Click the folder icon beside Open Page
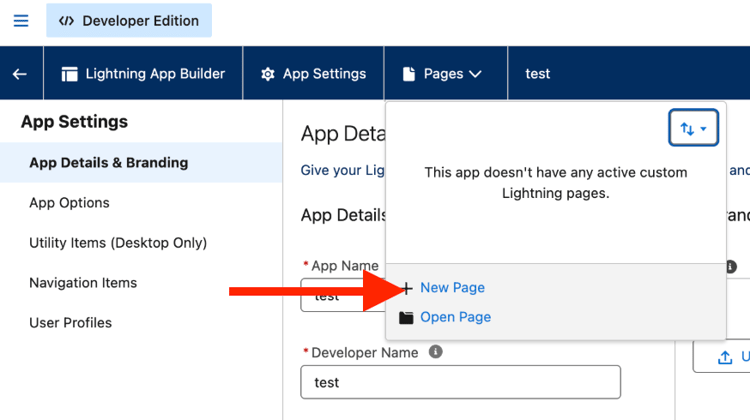 click(x=406, y=318)
